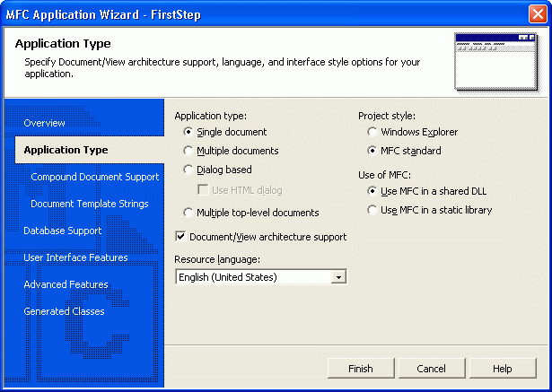The width and height of the screenshot is (552, 392).
Task: Select Single document application type
Action: 188,132
